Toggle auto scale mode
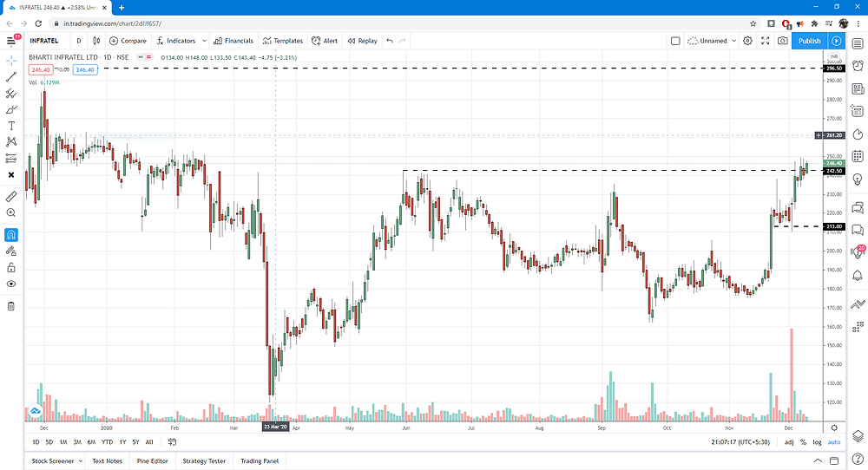868x470 pixels. tap(833, 441)
